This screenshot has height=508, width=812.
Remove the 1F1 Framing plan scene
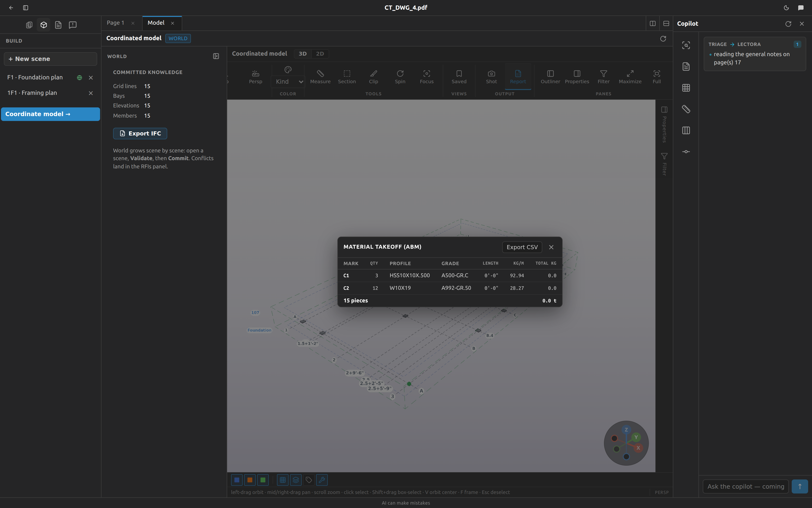coord(91,93)
